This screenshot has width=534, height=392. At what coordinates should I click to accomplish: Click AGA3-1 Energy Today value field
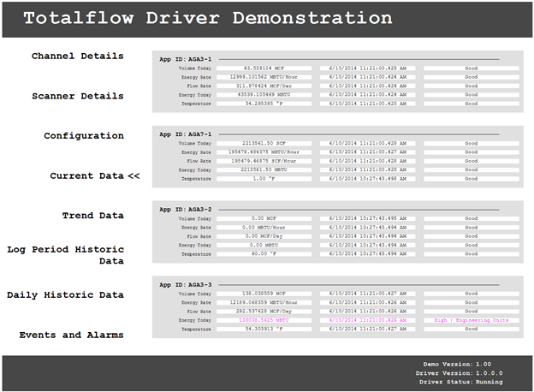pyautogui.click(x=264, y=95)
